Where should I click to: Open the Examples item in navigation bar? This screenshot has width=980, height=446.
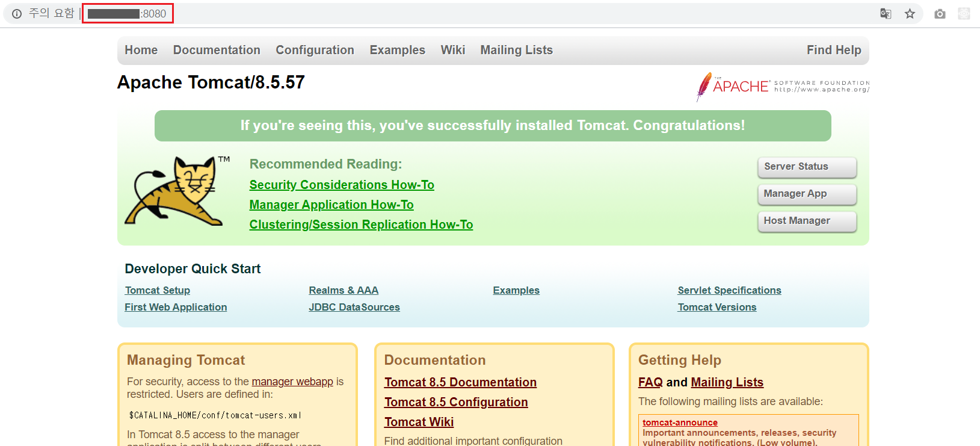click(x=397, y=50)
